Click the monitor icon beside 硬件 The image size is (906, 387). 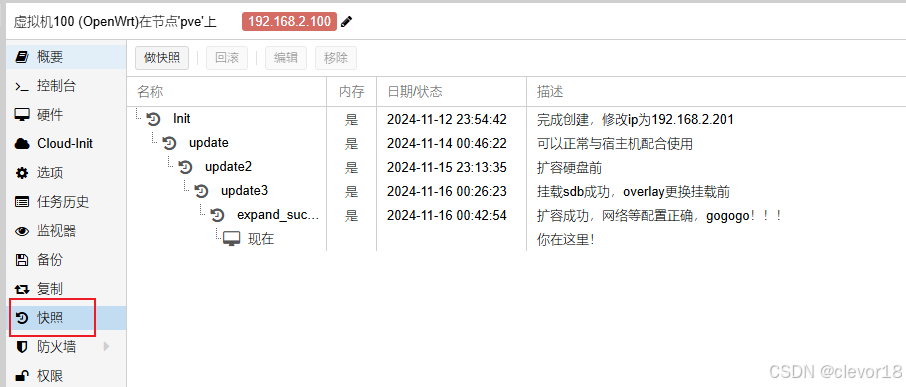pos(22,115)
